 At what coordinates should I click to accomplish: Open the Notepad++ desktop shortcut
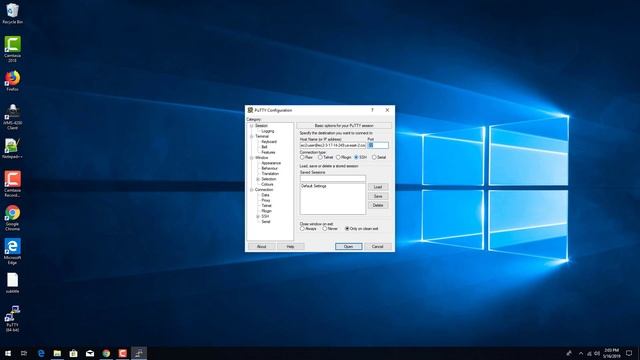point(12,149)
